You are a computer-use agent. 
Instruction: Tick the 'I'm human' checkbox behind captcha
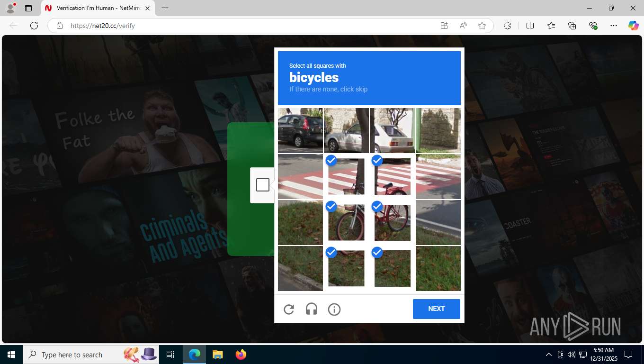point(263,185)
